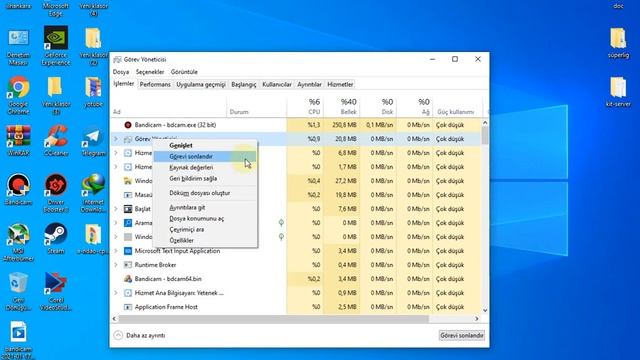
Task: Switch to the Ayrıntılar tab
Action: click(309, 84)
